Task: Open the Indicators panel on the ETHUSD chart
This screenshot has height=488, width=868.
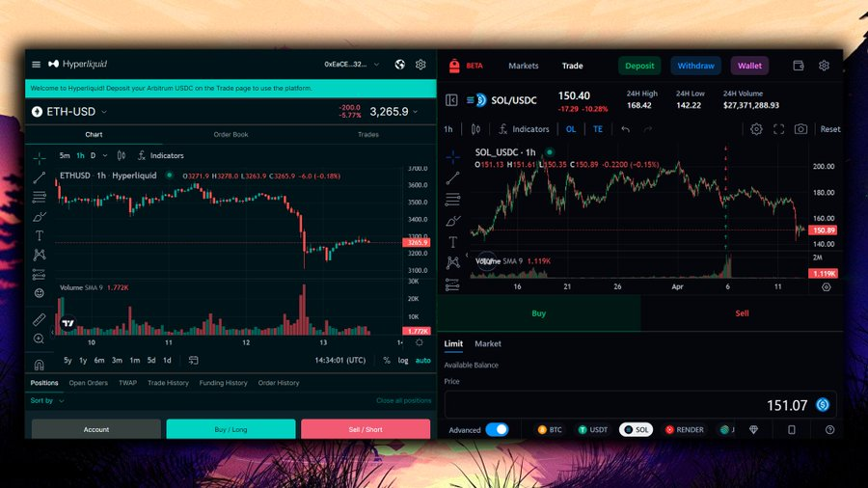Action: [160, 155]
